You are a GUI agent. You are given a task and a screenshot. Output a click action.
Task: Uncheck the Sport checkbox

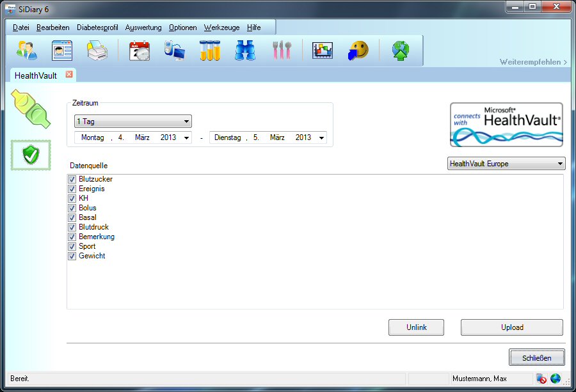click(72, 246)
